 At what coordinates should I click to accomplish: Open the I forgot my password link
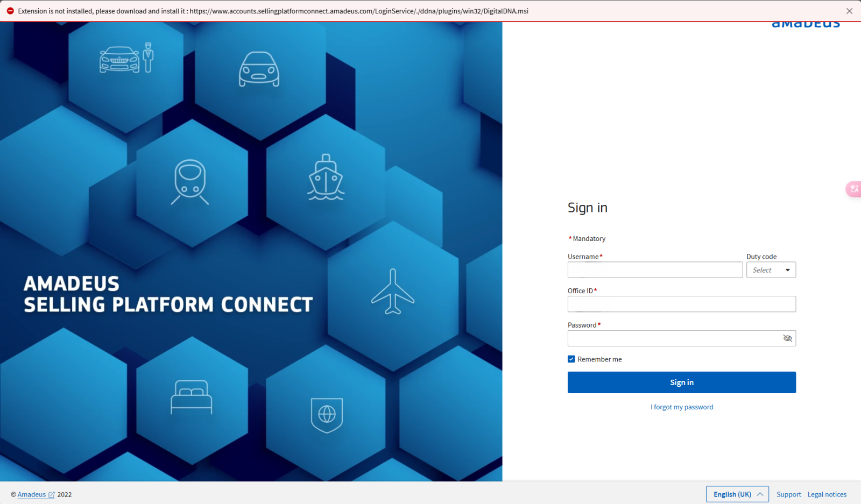pyautogui.click(x=682, y=407)
